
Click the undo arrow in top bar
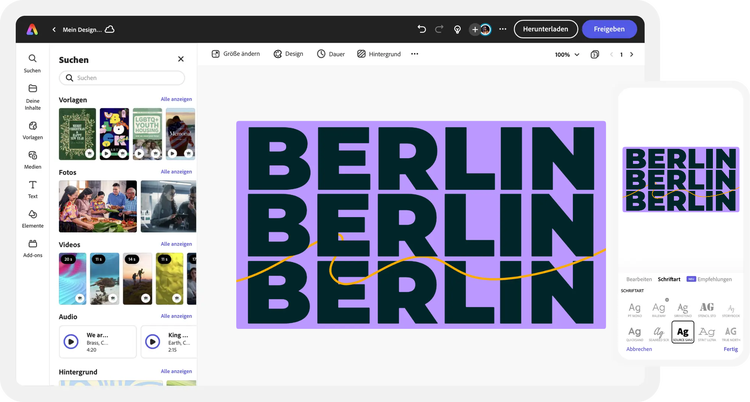421,29
